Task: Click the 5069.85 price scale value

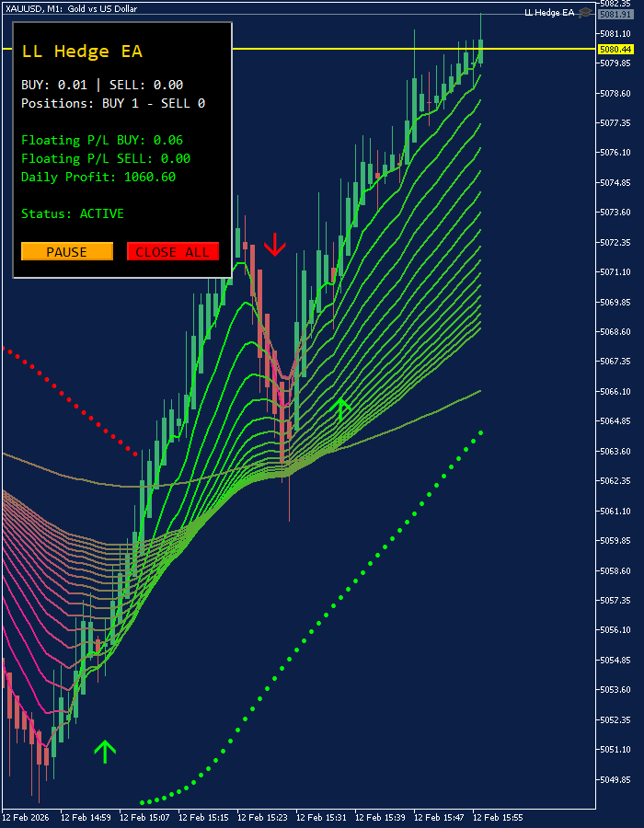Action: coord(616,302)
